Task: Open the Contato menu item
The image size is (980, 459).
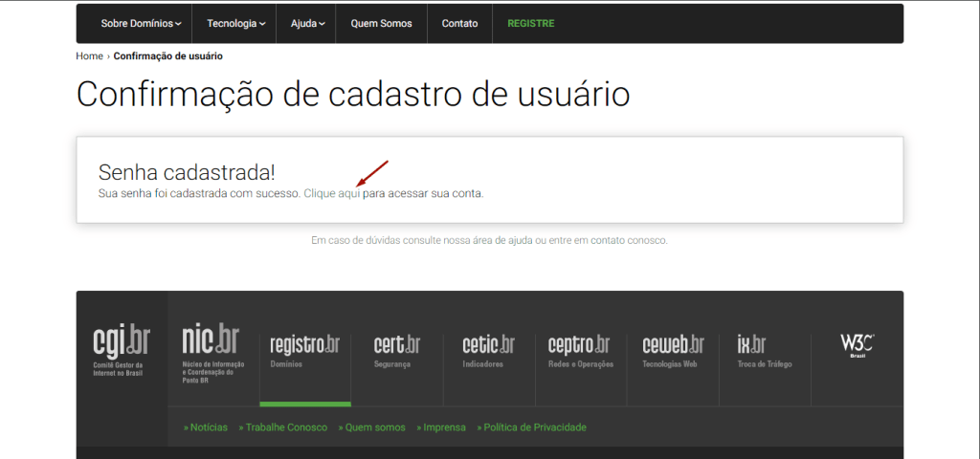Action: coord(459,23)
